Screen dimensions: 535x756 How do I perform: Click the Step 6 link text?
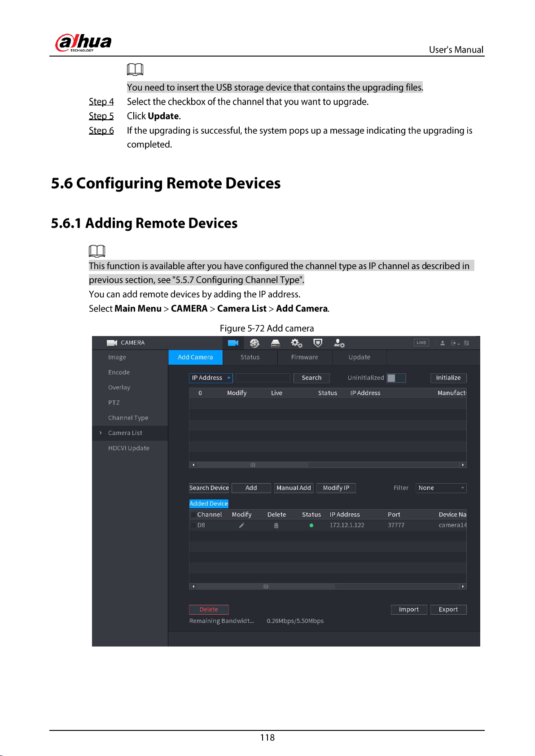101,131
